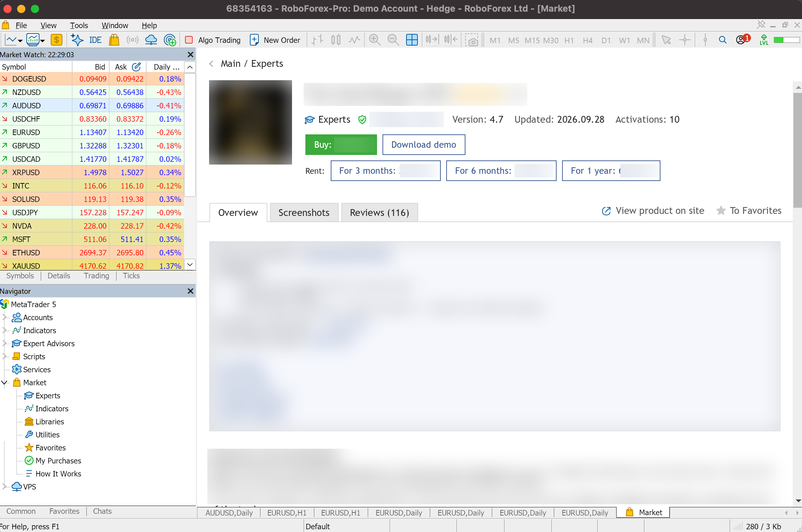Toggle chart shift icon
802x532 pixels.
point(451,40)
